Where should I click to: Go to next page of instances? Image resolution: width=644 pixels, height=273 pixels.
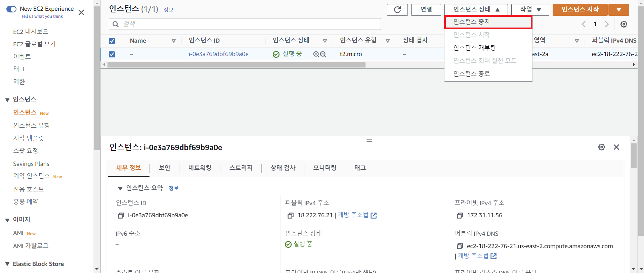(x=607, y=24)
